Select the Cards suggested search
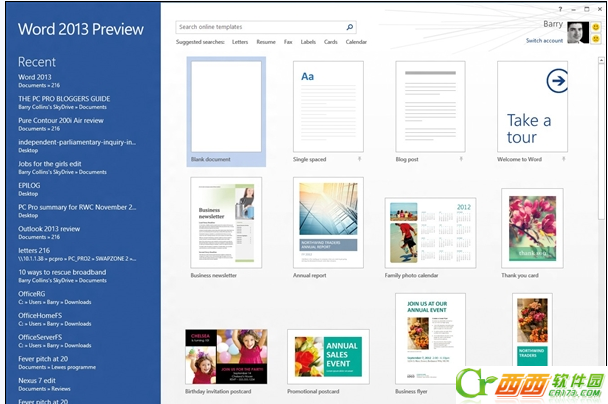 331,42
